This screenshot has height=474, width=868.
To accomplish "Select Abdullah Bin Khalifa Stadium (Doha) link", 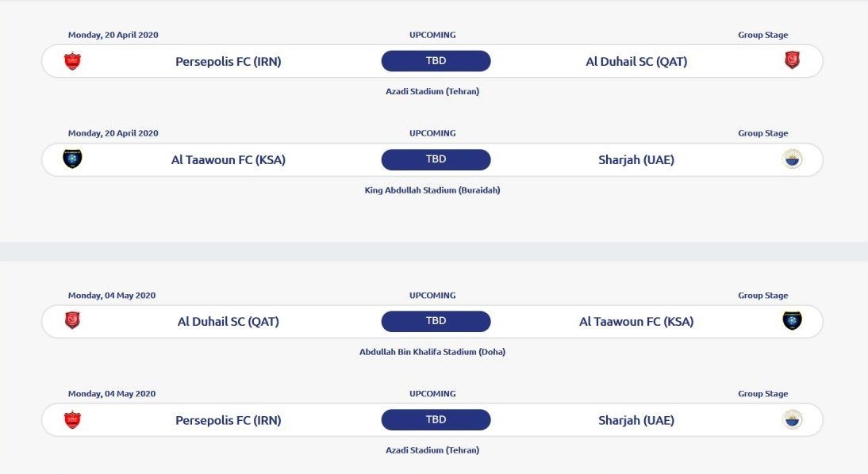I will click(x=434, y=351).
